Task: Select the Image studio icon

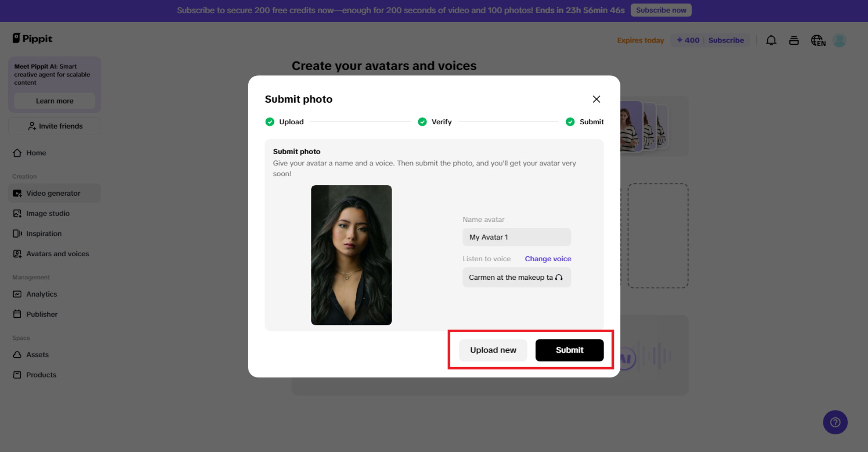Action: pos(17,213)
